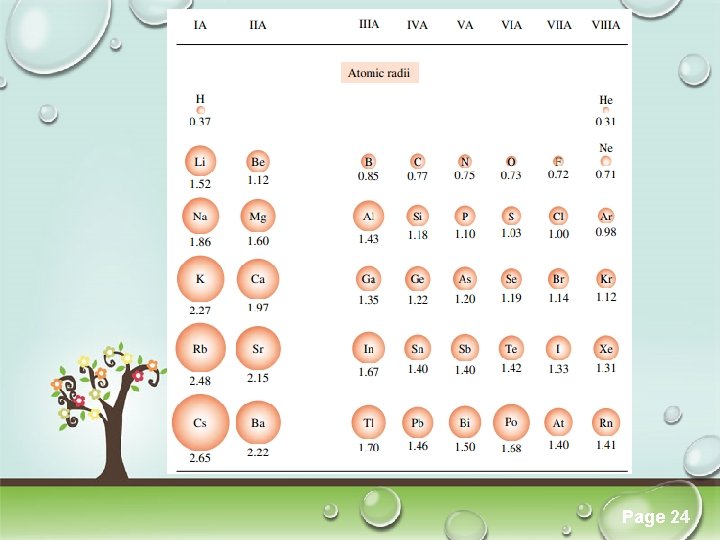Image resolution: width=720 pixels, height=540 pixels.
Task: Click the Rn atom circle
Action: (606, 422)
